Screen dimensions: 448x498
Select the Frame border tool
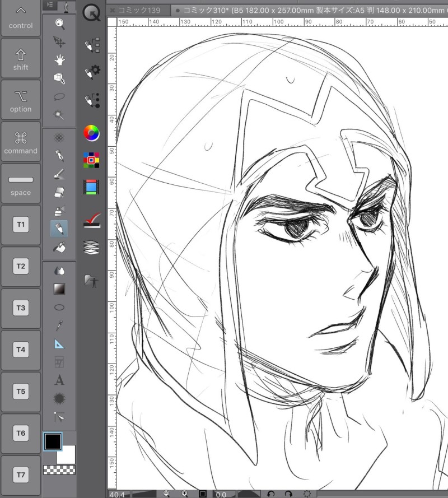pyautogui.click(x=59, y=362)
